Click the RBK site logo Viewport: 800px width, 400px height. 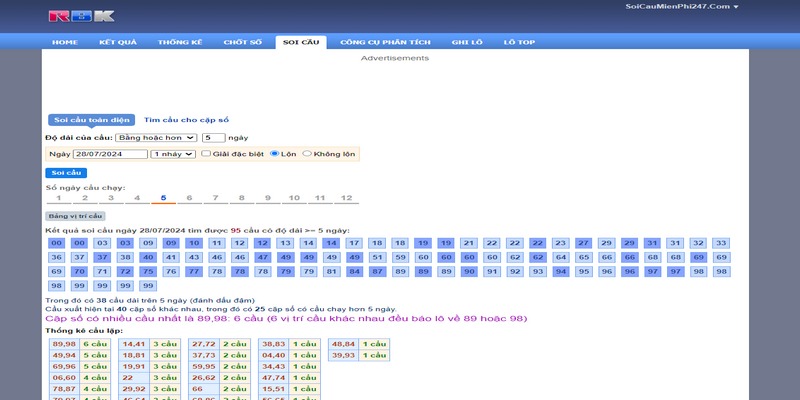(x=81, y=16)
